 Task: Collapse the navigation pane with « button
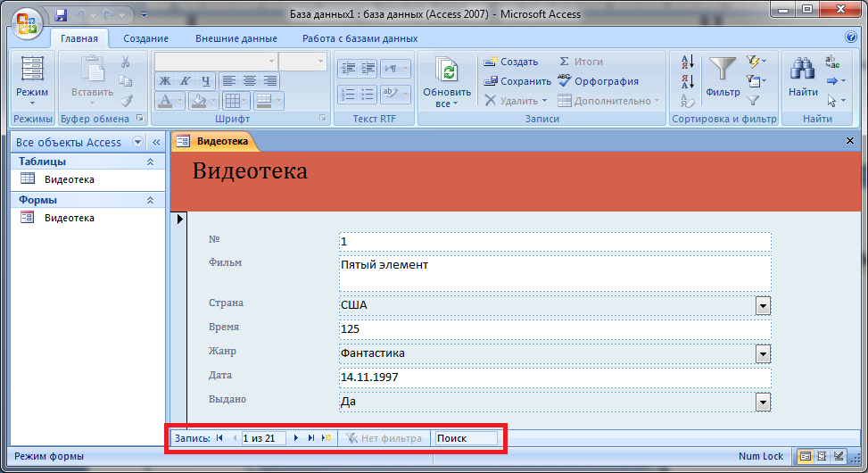[x=156, y=142]
